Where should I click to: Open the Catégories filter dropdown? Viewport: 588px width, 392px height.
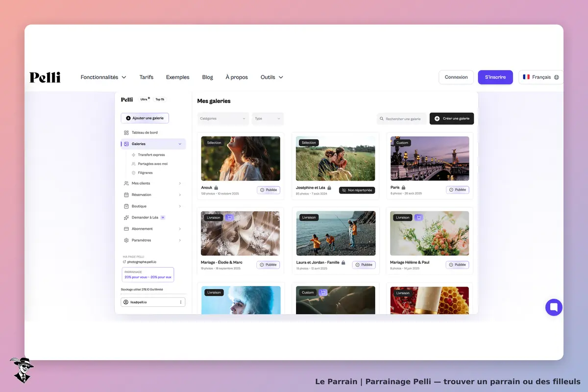[x=223, y=119]
